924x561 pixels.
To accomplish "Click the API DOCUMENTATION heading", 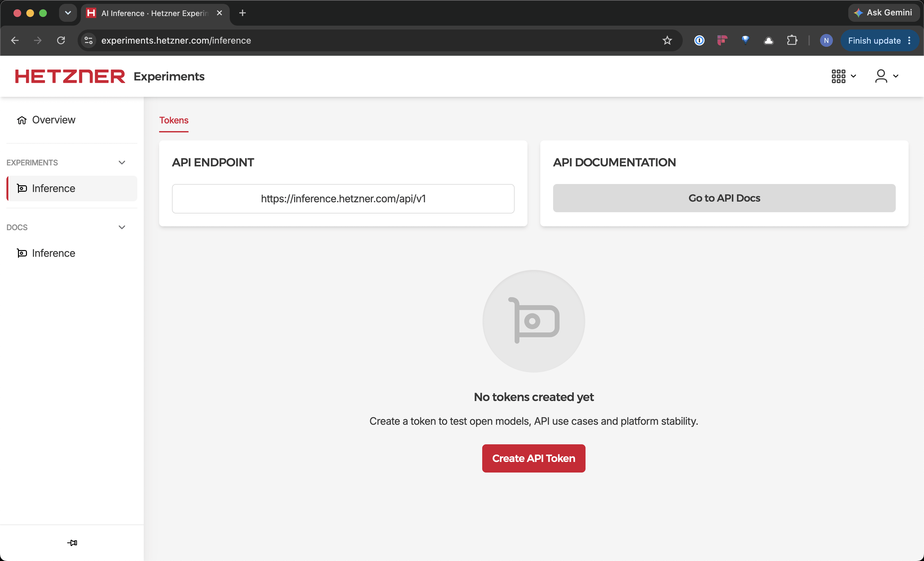I will (x=614, y=162).
